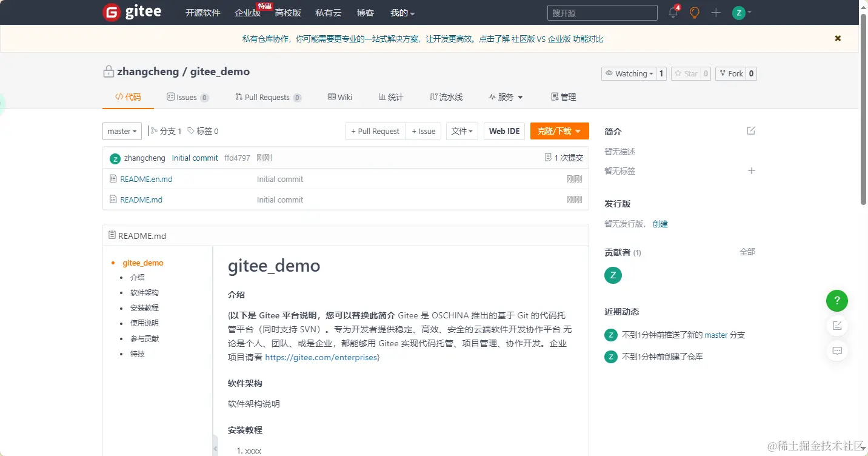
Task: Open the https://gitee.com/enterprises link
Action: [x=321, y=358]
